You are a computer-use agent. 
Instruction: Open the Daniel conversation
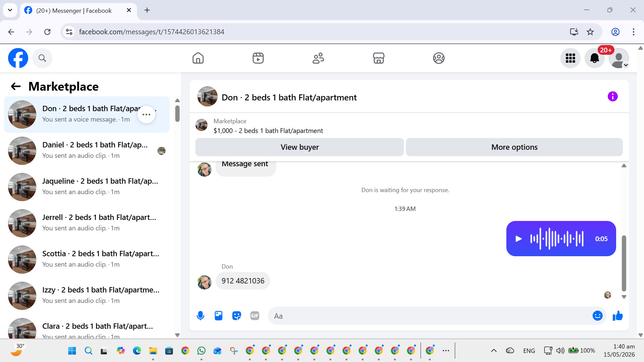[x=87, y=151]
